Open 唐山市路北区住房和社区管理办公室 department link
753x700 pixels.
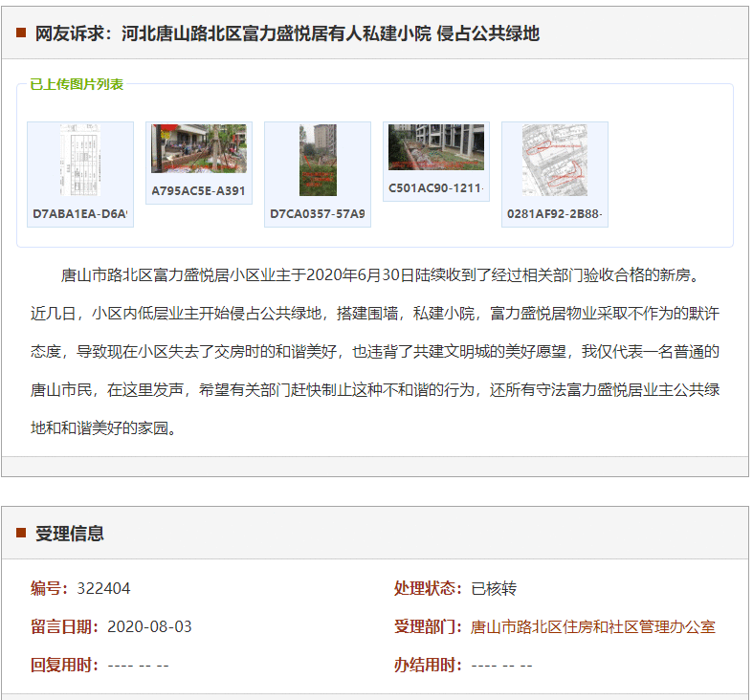[x=592, y=627]
